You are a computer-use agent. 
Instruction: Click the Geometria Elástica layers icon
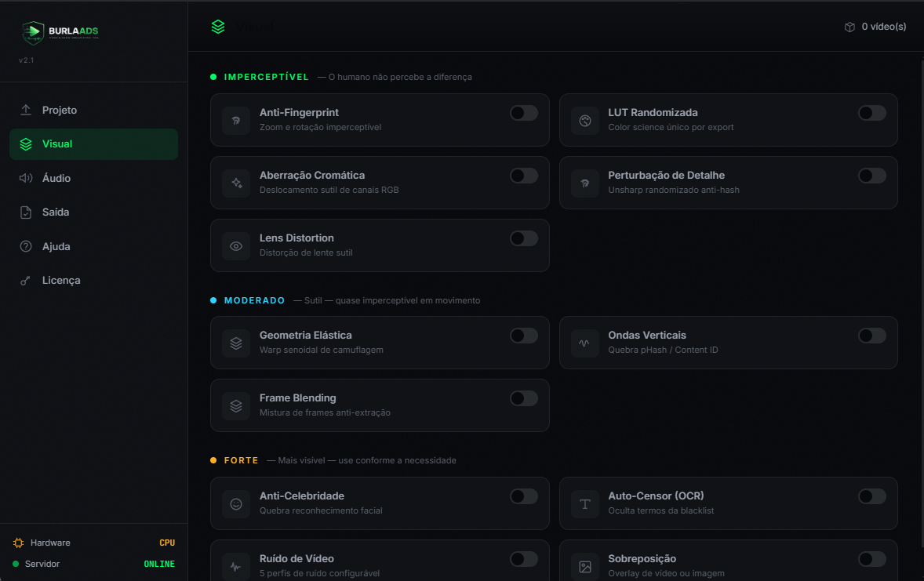pyautogui.click(x=236, y=343)
